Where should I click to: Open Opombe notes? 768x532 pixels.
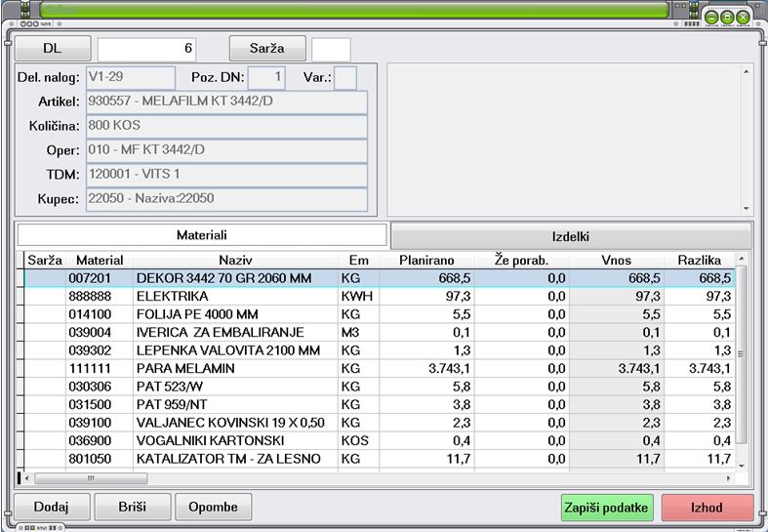coord(213,507)
